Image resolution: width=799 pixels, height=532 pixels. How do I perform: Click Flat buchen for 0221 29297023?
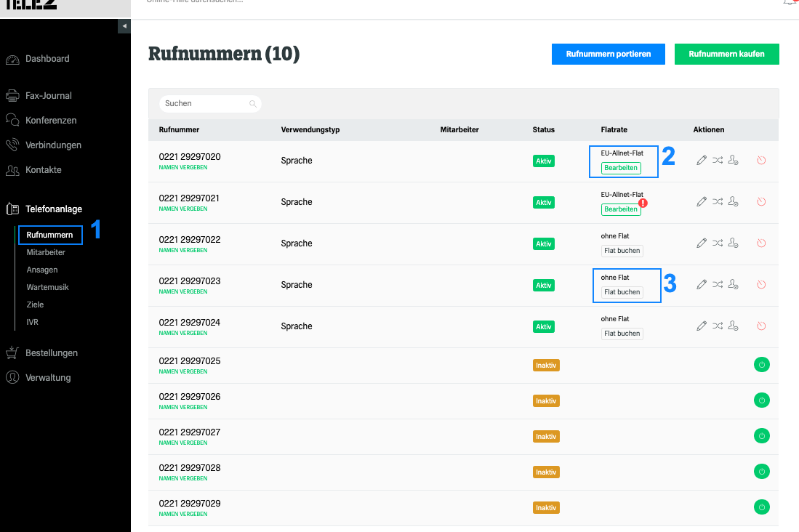(622, 292)
